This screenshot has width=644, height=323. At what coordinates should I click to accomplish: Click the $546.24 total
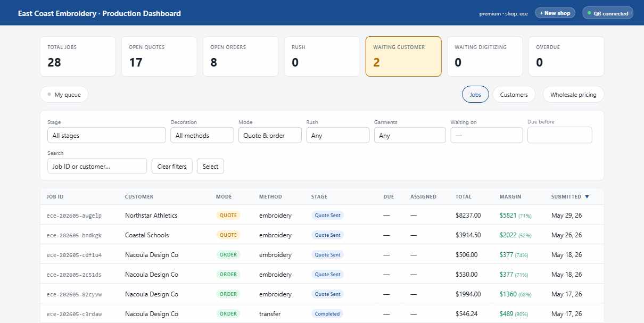467,314
